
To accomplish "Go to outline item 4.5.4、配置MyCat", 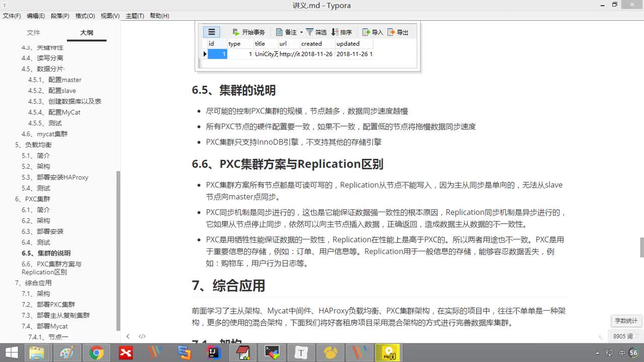I will tap(54, 112).
